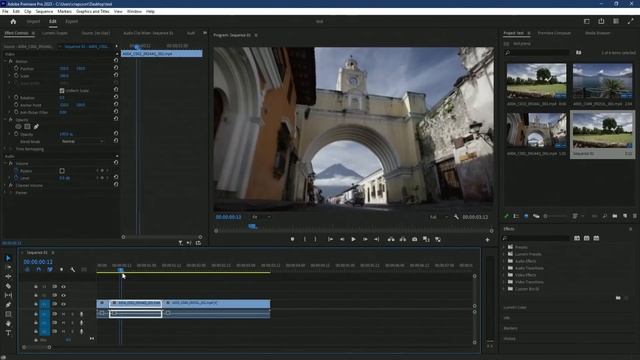Open the Blend Mode dropdown
The width and height of the screenshot is (640, 360).
[82, 141]
